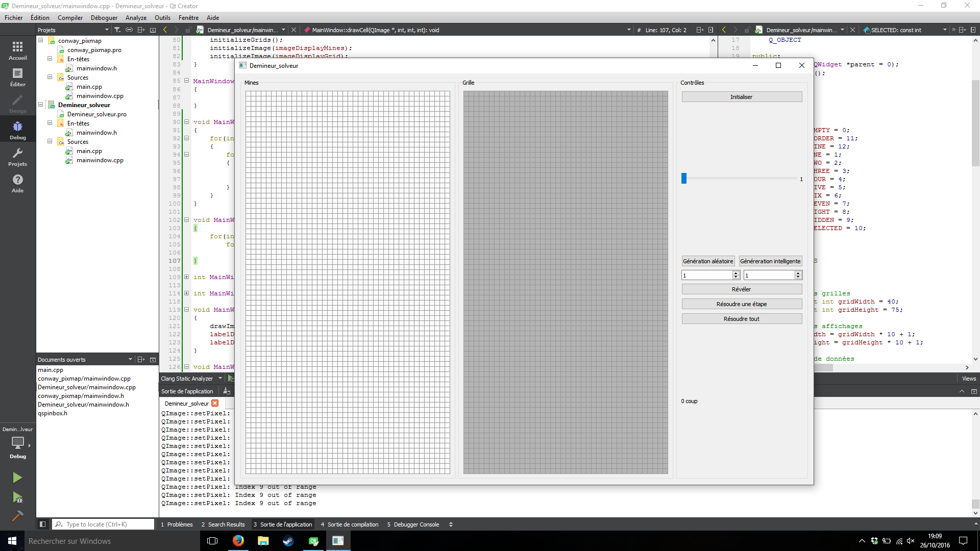
Task: Start debugging with the debug-run icon
Action: click(17, 498)
